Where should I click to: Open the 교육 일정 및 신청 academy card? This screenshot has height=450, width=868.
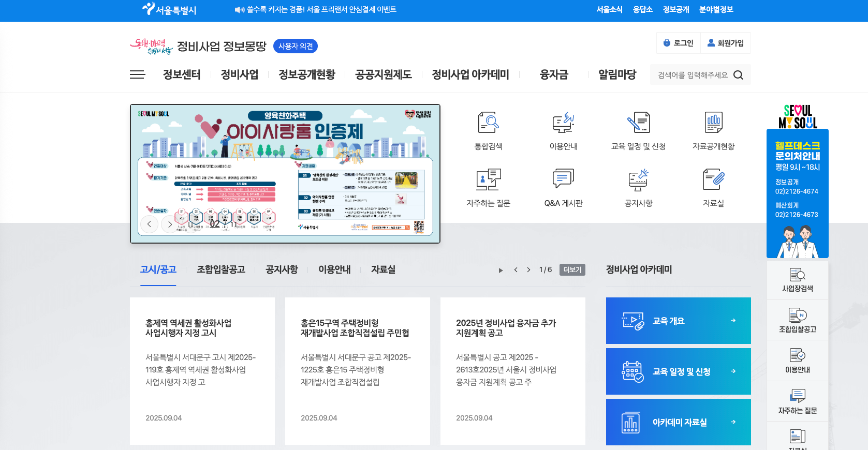coord(679,371)
